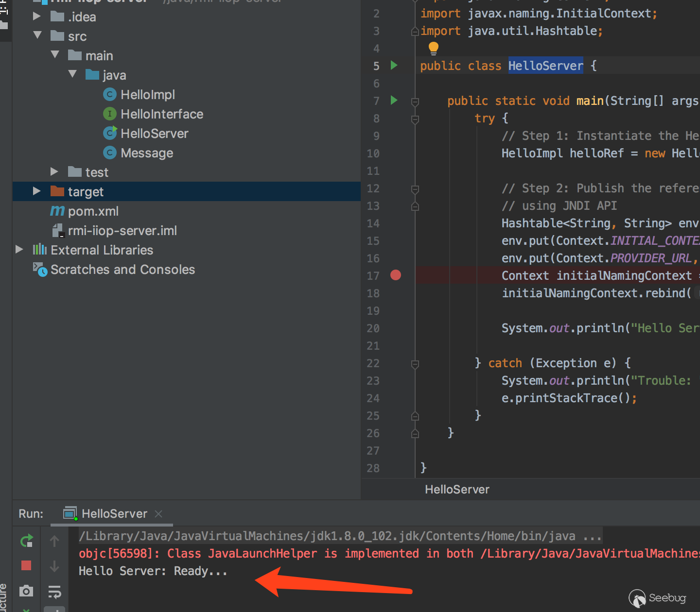Open Scratches and Consoles
This screenshot has width=700, height=612.
point(122,270)
